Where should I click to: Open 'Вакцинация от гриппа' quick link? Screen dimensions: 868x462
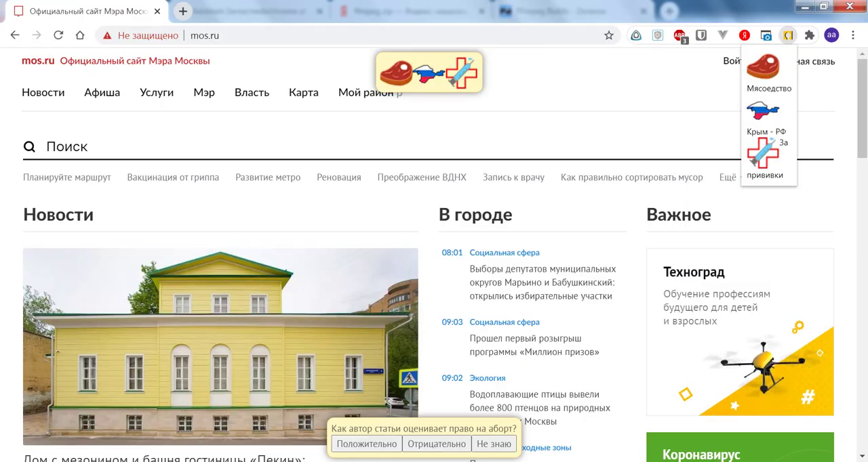coord(173,177)
